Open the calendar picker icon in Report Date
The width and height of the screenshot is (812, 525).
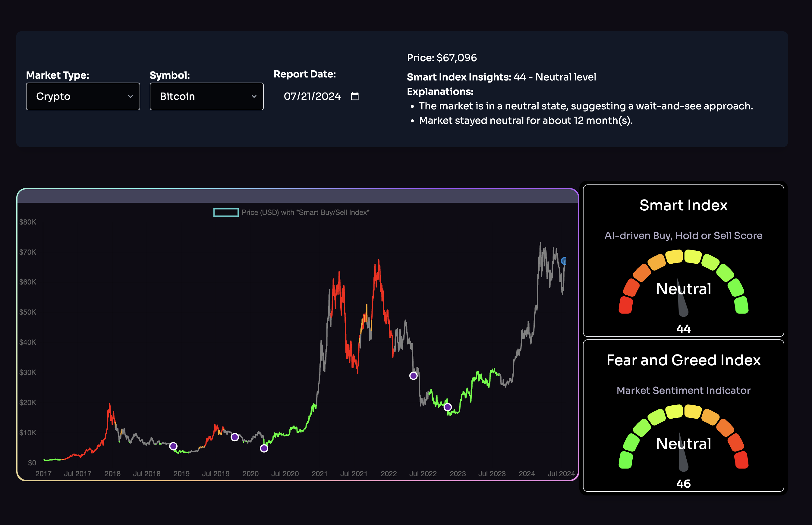tap(354, 96)
